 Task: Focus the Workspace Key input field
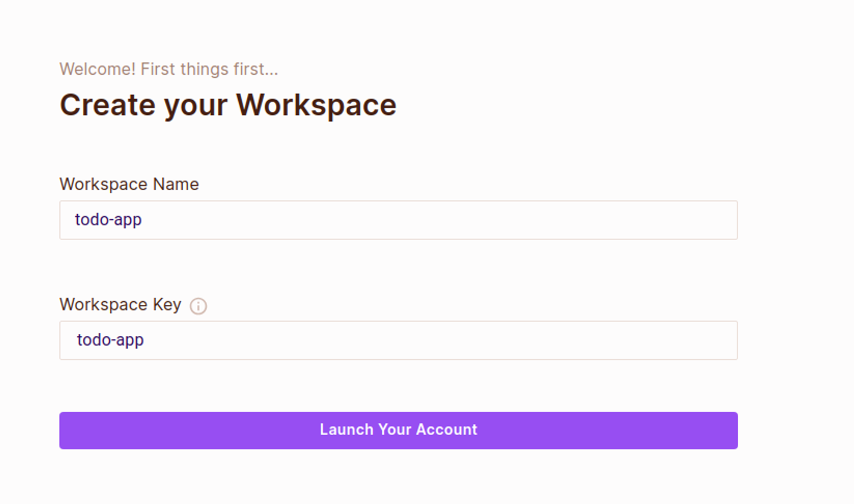click(398, 340)
